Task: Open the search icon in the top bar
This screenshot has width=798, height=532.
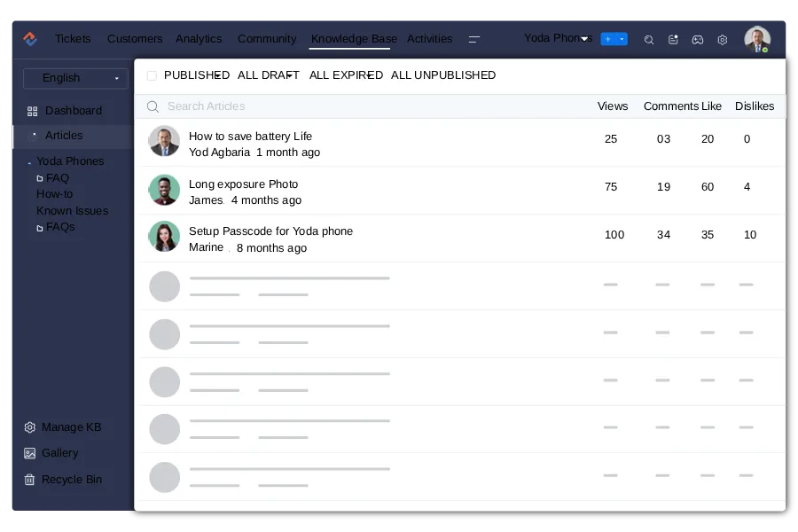Action: 648,39
